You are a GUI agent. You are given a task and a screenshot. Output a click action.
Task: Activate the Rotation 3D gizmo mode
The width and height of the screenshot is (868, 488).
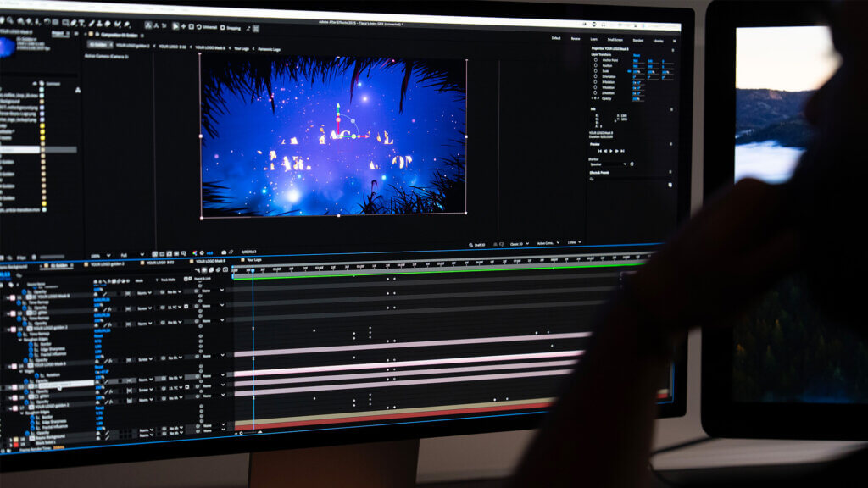[198, 27]
